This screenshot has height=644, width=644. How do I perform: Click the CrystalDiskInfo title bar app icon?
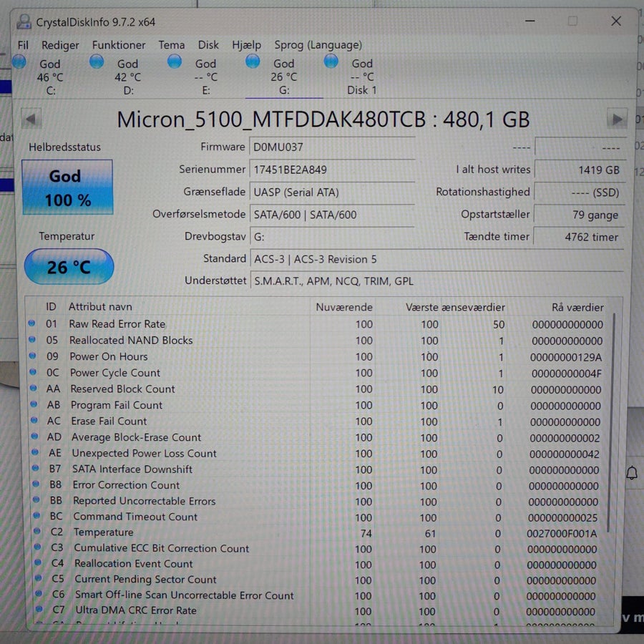tap(24, 21)
